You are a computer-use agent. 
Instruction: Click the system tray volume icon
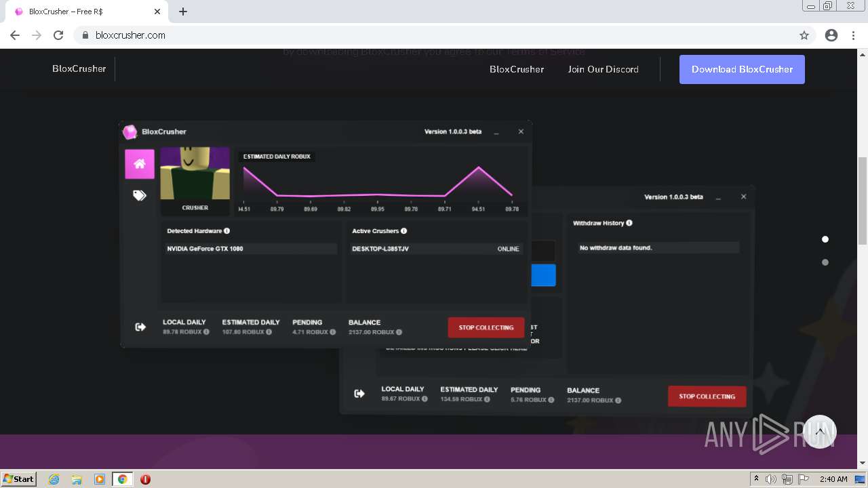[771, 479]
